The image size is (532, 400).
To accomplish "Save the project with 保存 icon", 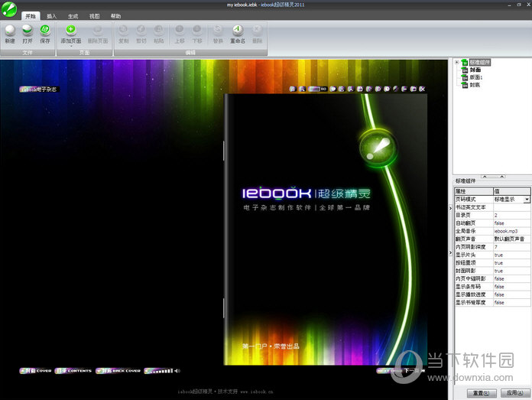I will 45,30.
